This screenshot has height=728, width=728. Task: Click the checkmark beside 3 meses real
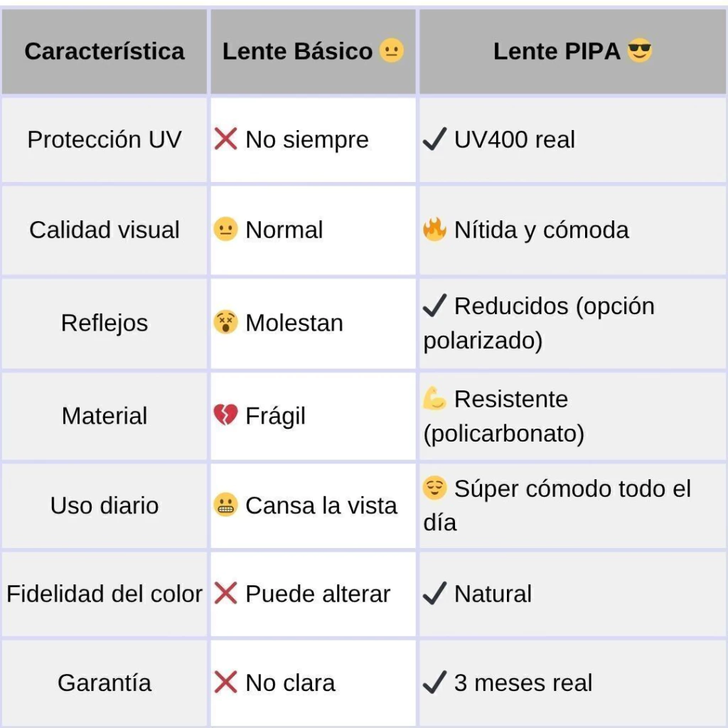pos(434,682)
